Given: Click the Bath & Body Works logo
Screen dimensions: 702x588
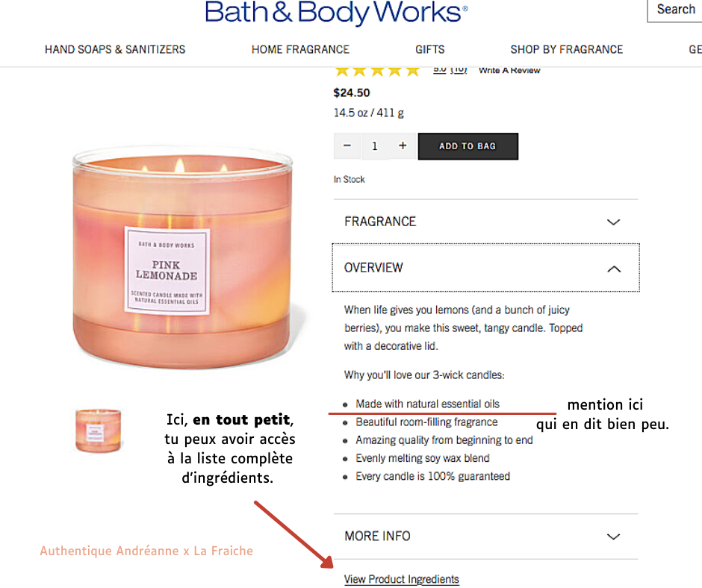Looking at the screenshot, I should pos(336,12).
